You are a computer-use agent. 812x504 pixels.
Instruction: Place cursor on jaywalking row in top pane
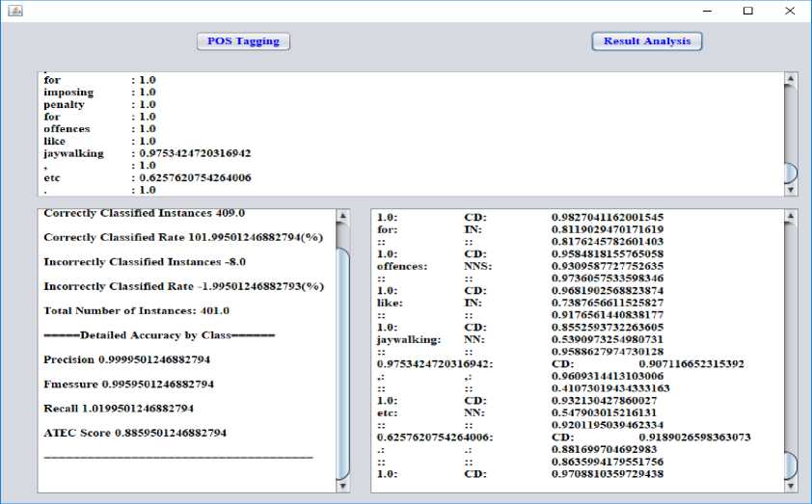147,153
